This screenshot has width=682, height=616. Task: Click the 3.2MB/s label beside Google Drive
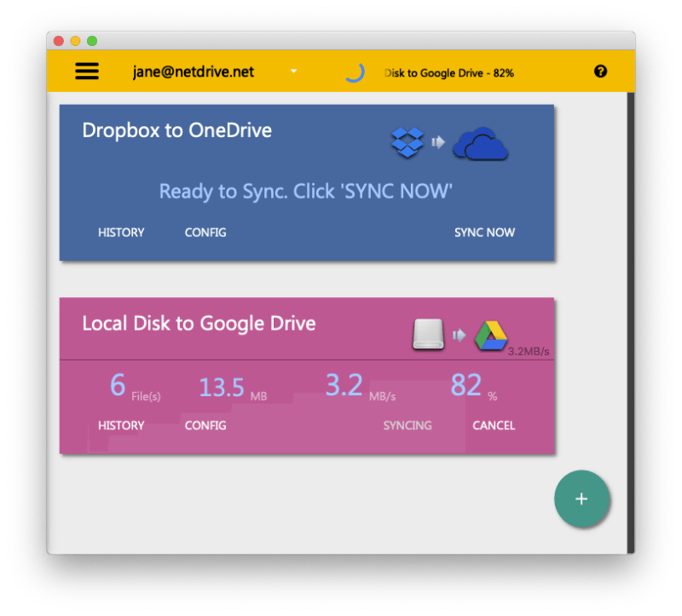pyautogui.click(x=529, y=351)
